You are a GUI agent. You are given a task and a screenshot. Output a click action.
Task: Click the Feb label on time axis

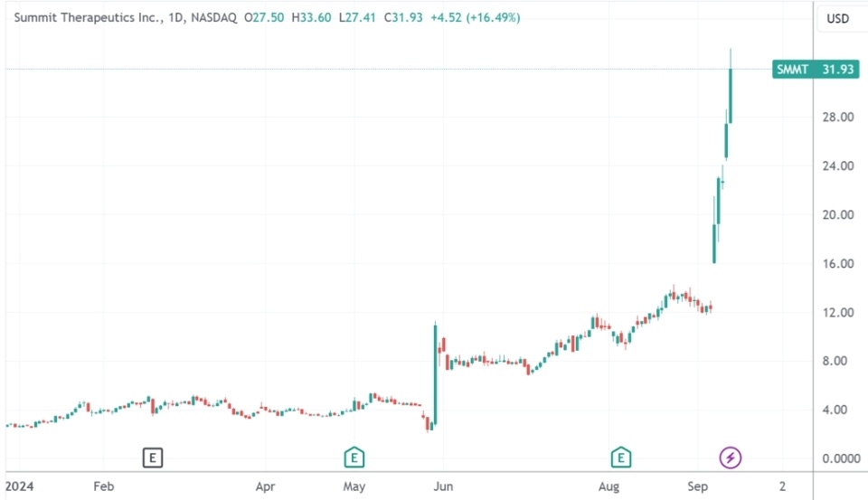(x=104, y=486)
